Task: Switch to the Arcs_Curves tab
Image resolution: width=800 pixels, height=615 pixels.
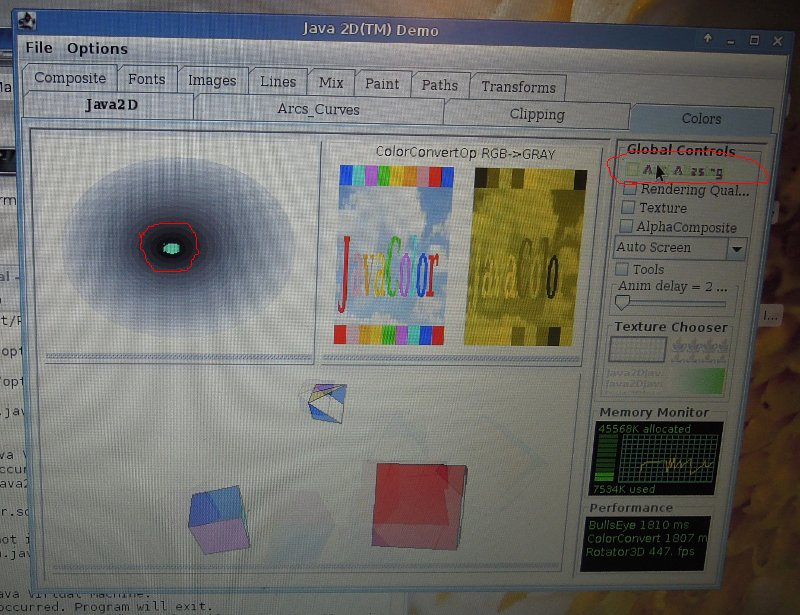Action: 318,110
